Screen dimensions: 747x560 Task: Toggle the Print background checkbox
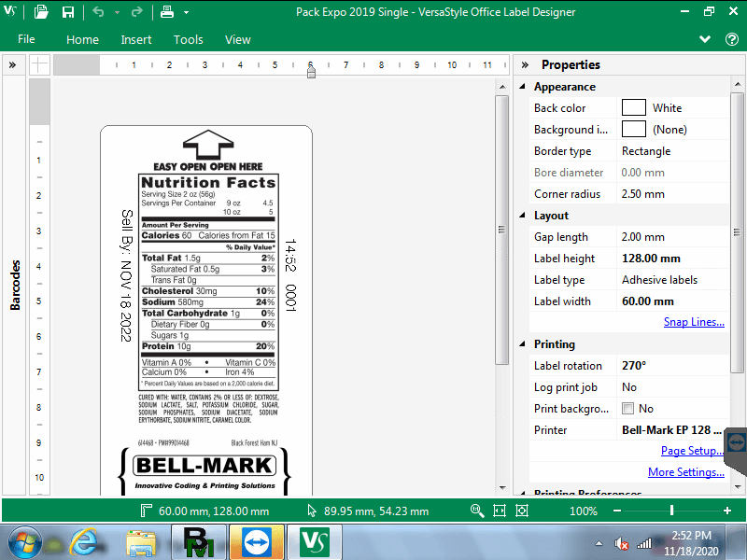click(x=627, y=409)
